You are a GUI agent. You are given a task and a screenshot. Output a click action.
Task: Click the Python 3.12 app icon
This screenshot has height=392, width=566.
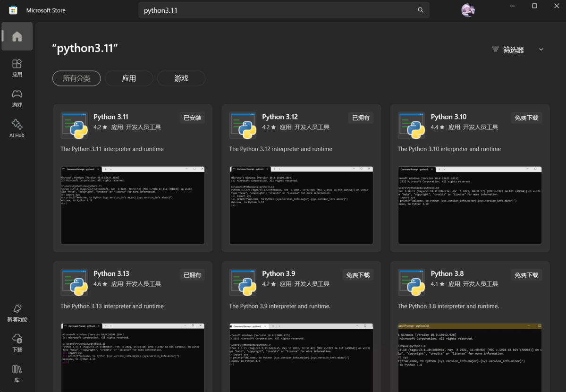pos(243,125)
